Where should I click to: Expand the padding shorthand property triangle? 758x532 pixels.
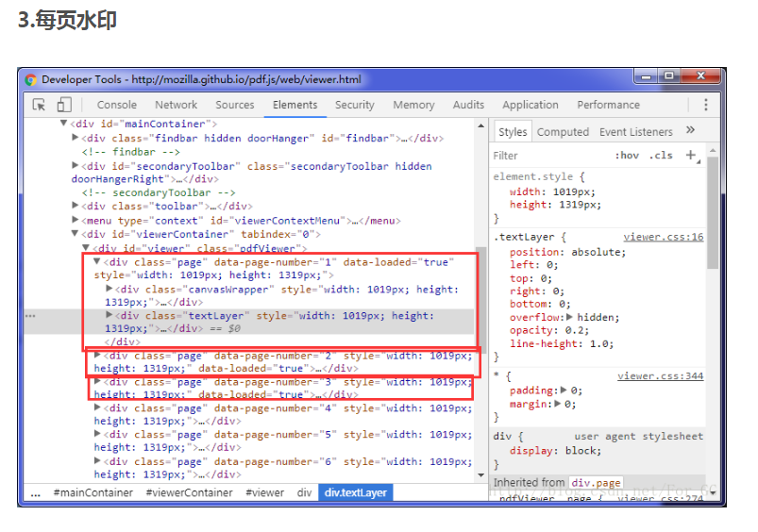pyautogui.click(x=564, y=390)
